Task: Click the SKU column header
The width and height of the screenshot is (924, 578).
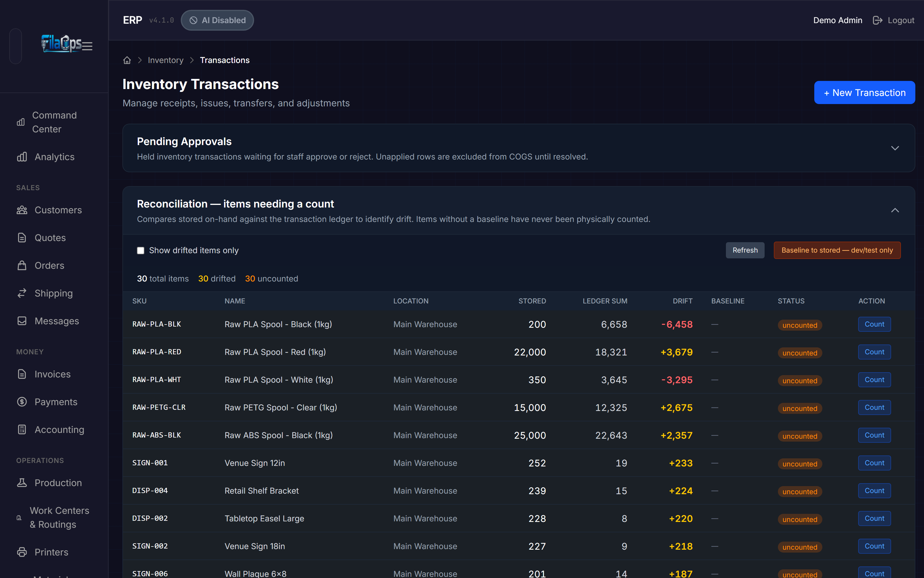Action: [139, 301]
